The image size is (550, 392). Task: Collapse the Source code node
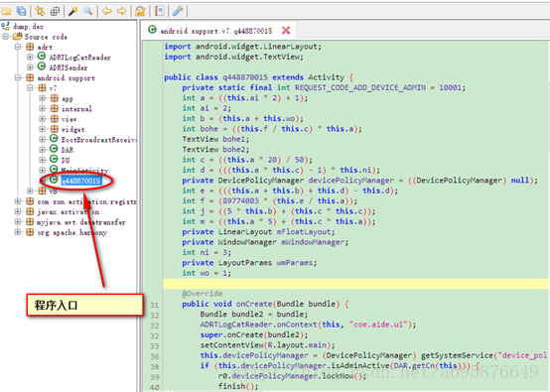click(x=6, y=37)
